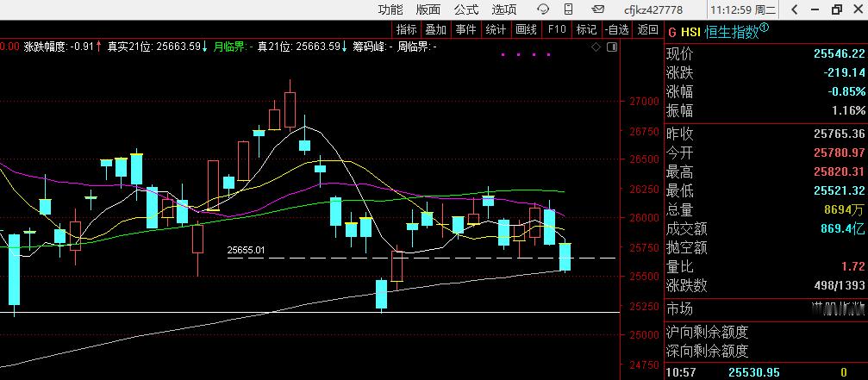Click the account name cfjkz427778

(x=653, y=10)
